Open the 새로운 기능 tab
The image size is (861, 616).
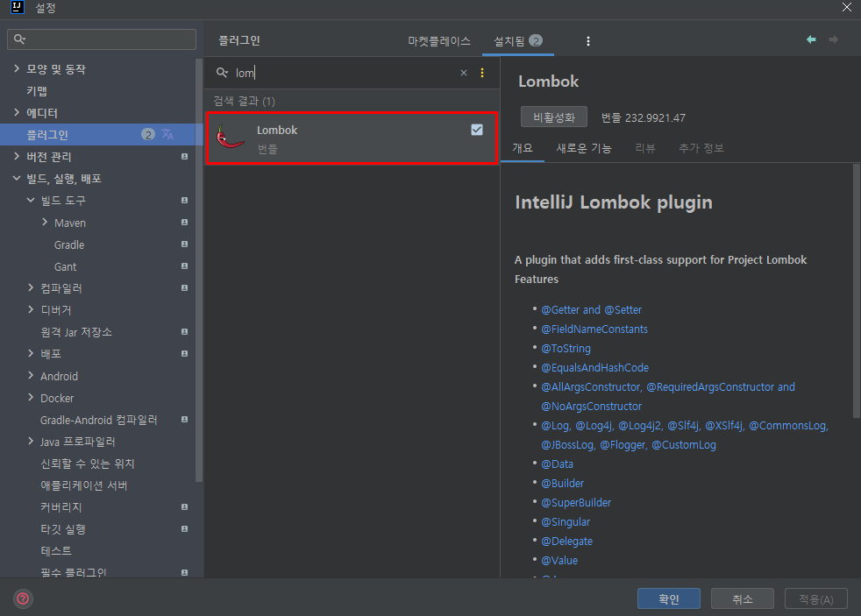point(584,148)
